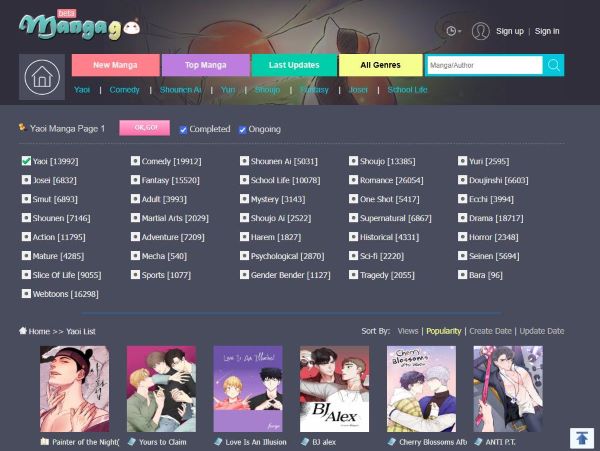Uncheck the Completed checkbox
Viewport: 600px width, 451px height.
tap(183, 130)
